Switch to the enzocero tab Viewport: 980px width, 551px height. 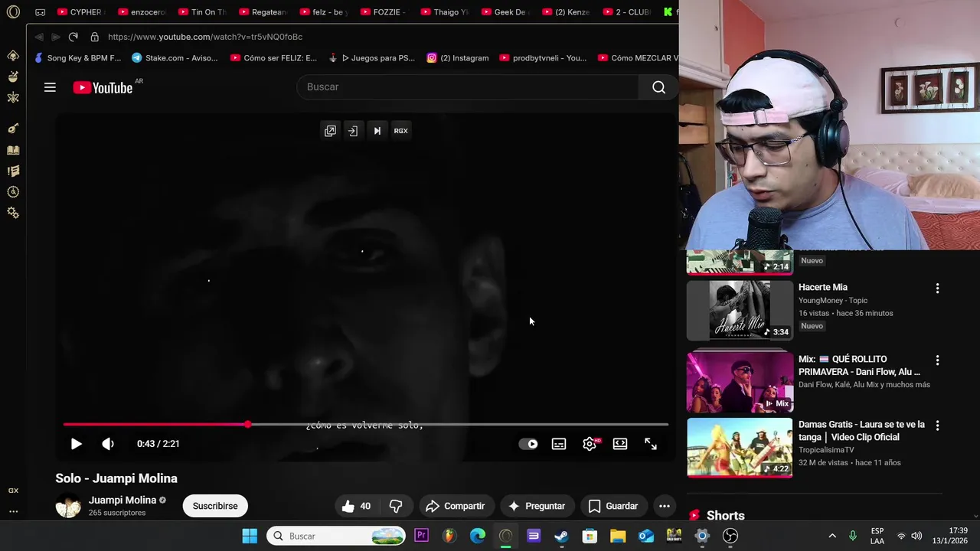[142, 12]
